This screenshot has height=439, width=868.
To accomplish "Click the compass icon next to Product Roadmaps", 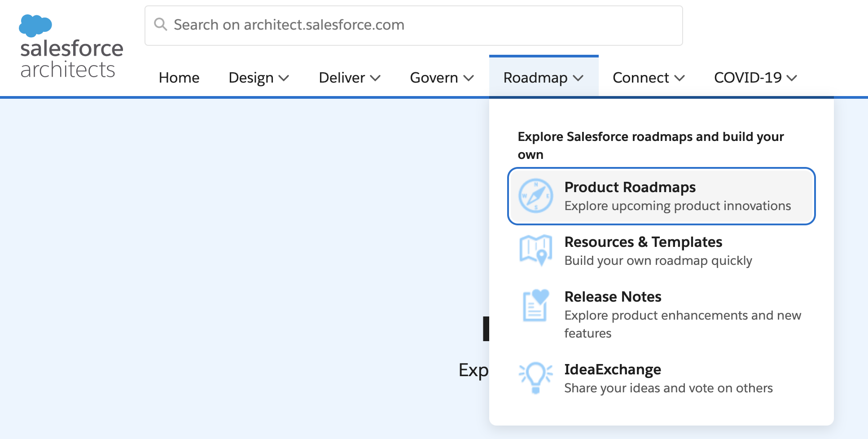I will [536, 196].
